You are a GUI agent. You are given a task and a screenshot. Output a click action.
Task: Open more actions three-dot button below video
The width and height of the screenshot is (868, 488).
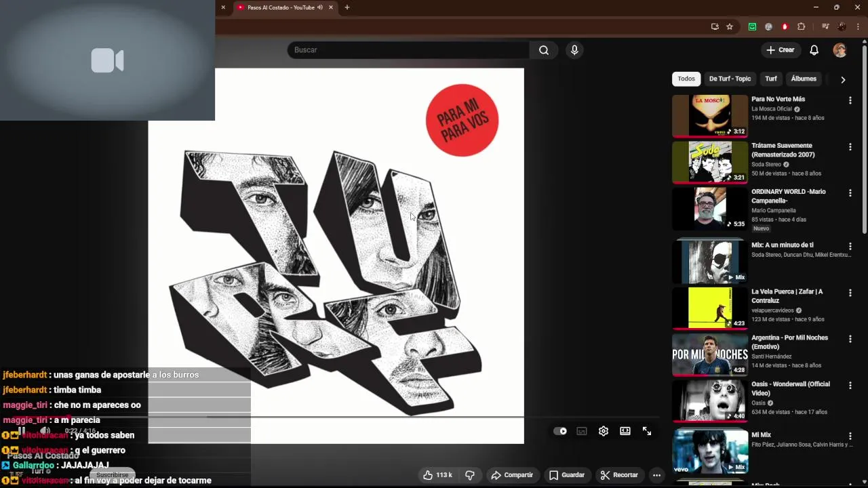[656, 475]
